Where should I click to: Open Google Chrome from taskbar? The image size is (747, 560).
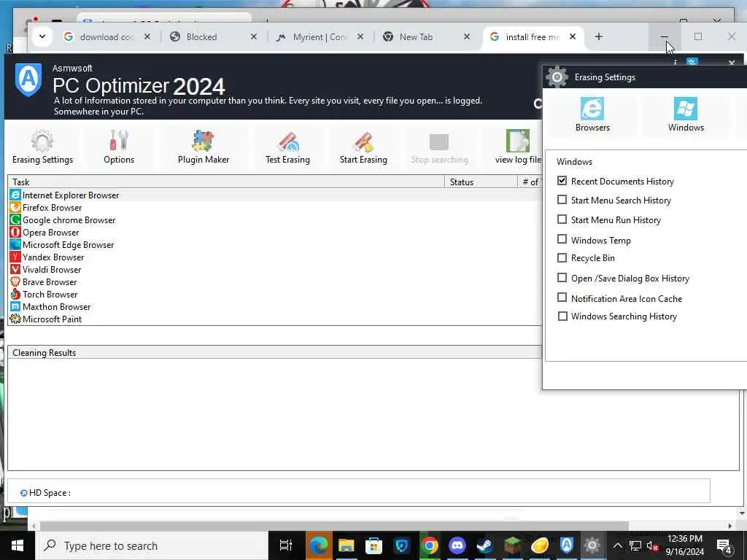429,545
